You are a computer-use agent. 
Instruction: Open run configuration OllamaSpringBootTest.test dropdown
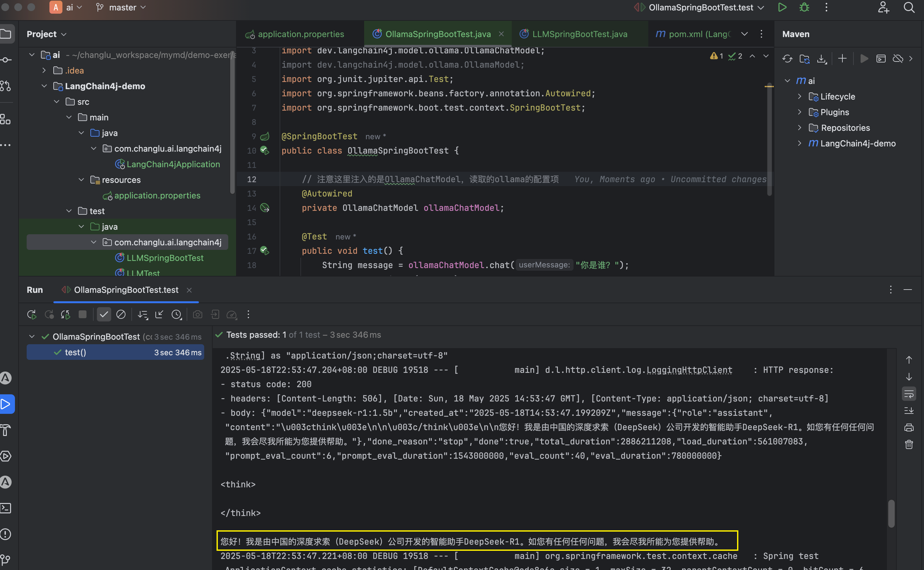pyautogui.click(x=699, y=7)
